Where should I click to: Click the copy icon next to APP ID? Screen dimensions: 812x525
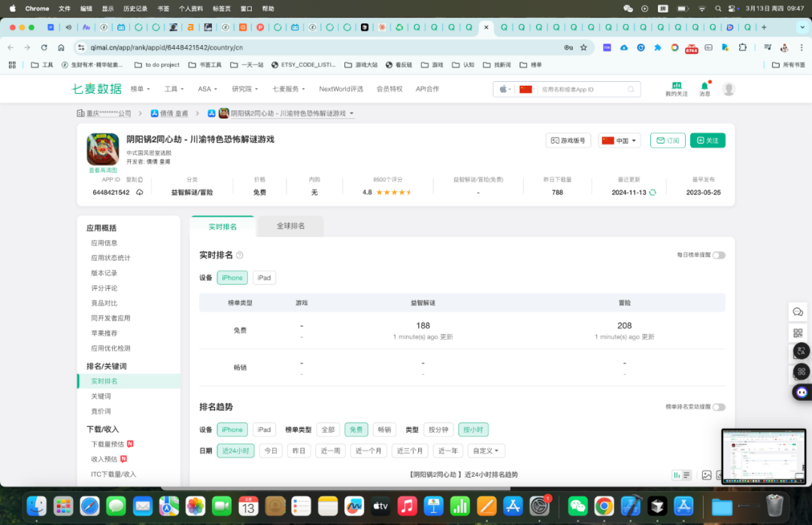coord(141,180)
